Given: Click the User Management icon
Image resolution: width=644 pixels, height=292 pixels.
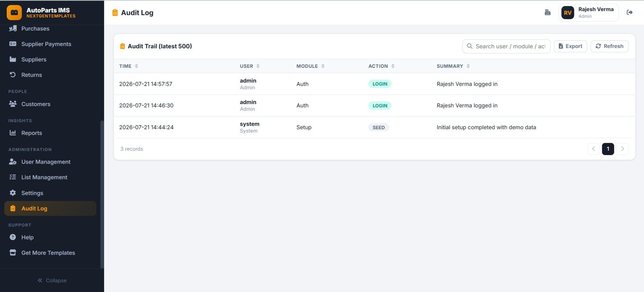Looking at the screenshot, I should [13, 162].
